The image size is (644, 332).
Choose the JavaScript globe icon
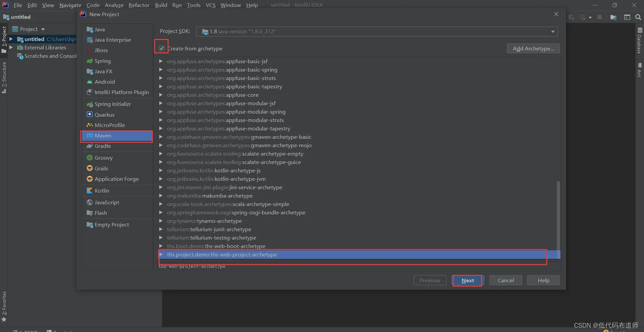tap(90, 202)
